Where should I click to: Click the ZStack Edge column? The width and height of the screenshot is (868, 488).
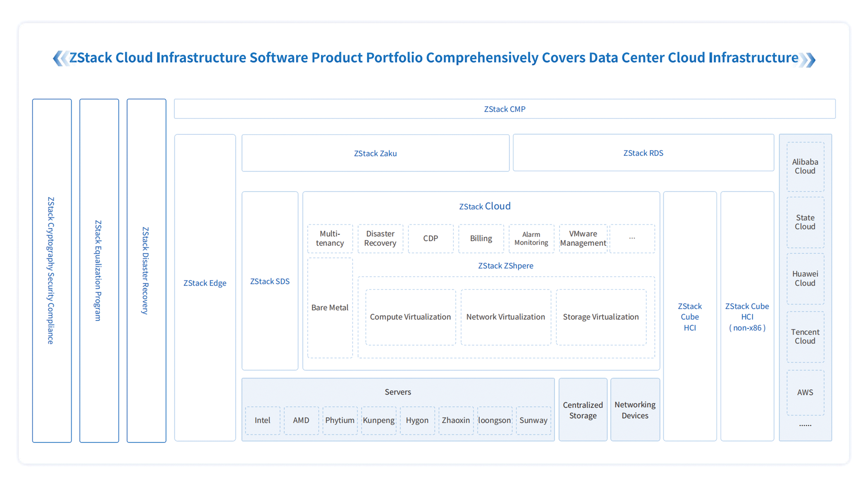(x=205, y=287)
